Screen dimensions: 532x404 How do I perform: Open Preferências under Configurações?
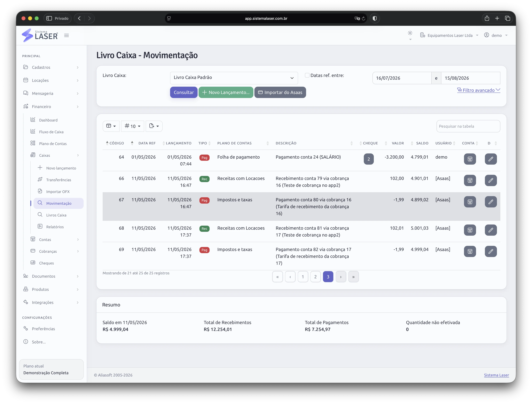click(43, 329)
